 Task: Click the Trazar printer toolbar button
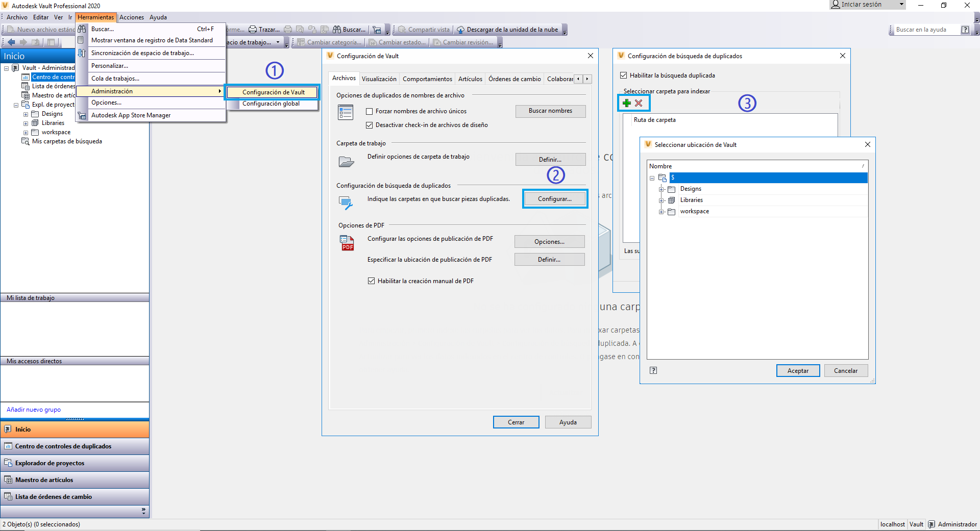click(x=264, y=30)
